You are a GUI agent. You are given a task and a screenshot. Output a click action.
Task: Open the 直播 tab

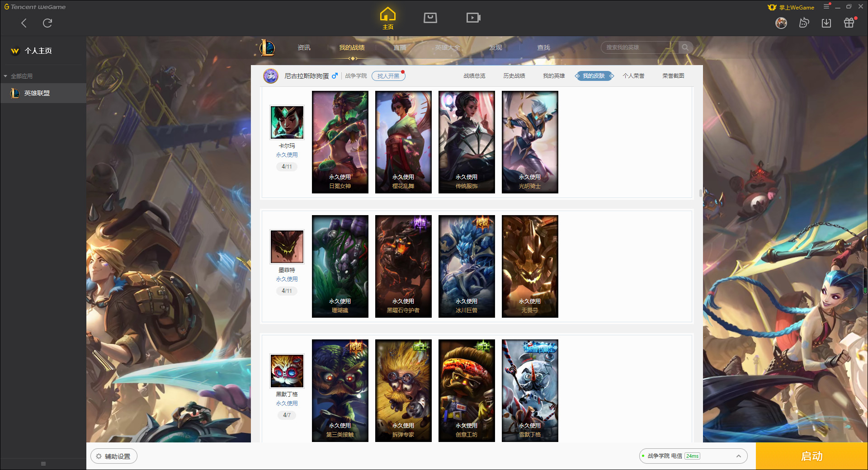[400, 47]
